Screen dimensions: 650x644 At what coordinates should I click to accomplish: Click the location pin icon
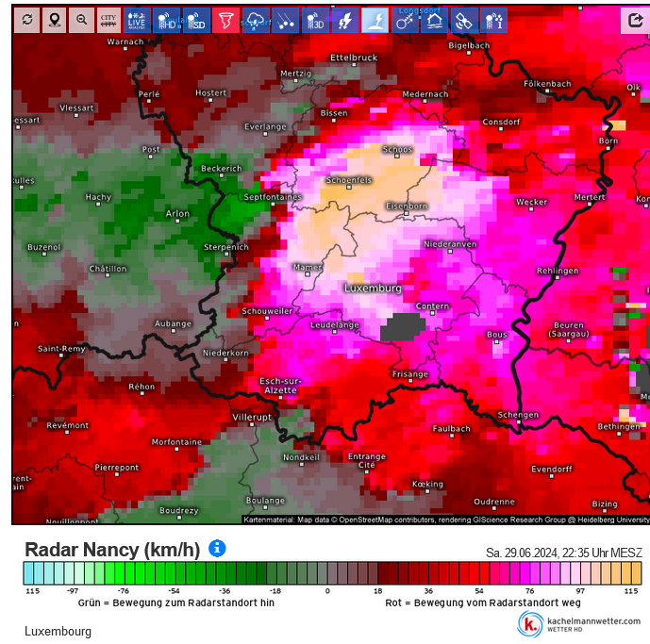click(55, 20)
